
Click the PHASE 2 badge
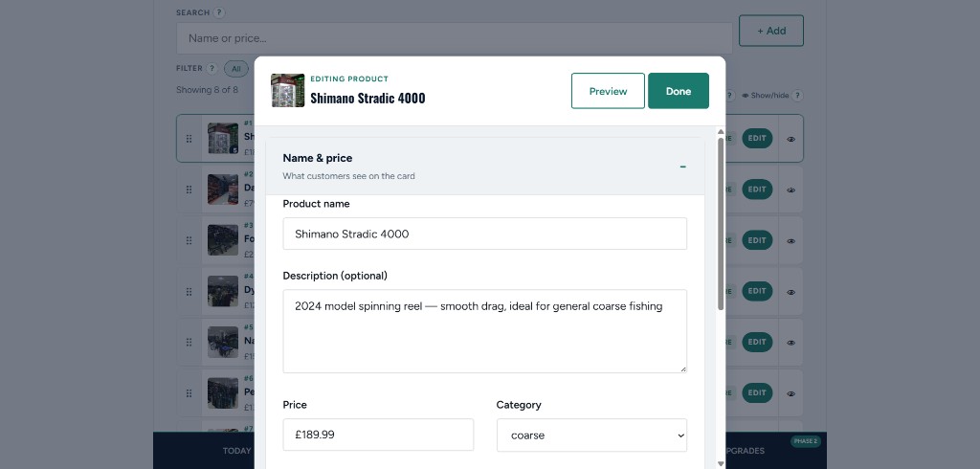coord(805,441)
